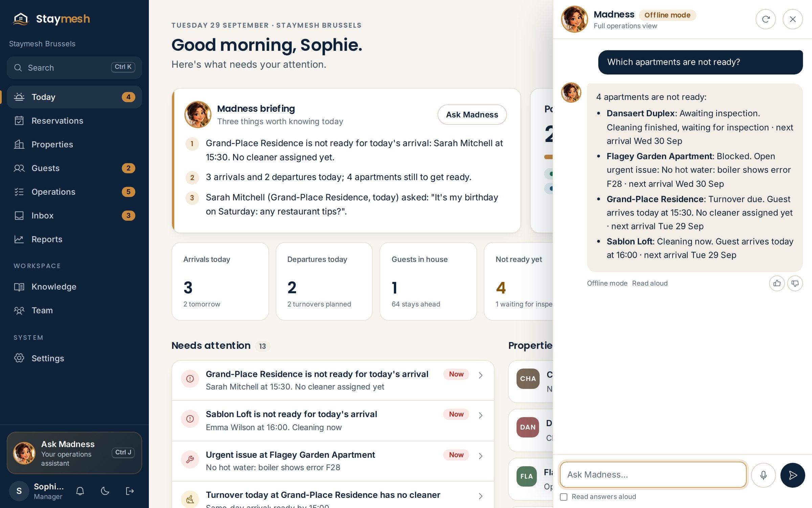Click the Inbox badge showing 3
The width and height of the screenshot is (812, 508).
pos(128,216)
